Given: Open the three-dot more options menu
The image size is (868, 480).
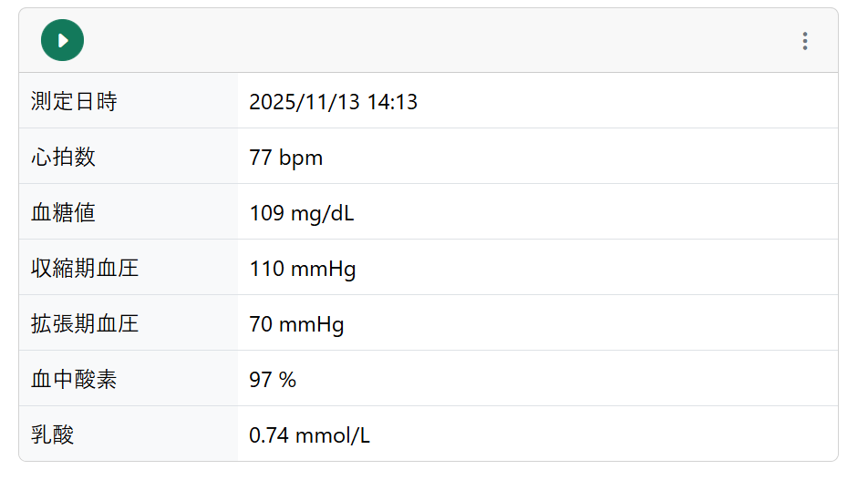Looking at the screenshot, I should coord(804,41).
